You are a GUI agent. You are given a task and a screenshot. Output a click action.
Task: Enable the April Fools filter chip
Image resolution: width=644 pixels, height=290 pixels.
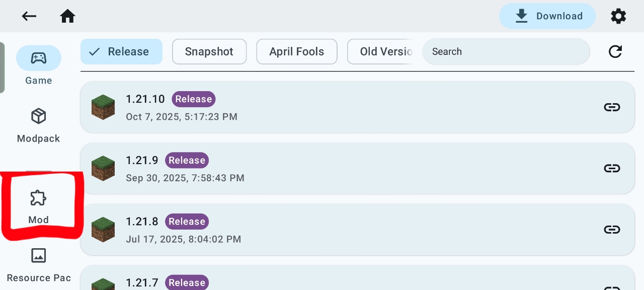point(296,51)
